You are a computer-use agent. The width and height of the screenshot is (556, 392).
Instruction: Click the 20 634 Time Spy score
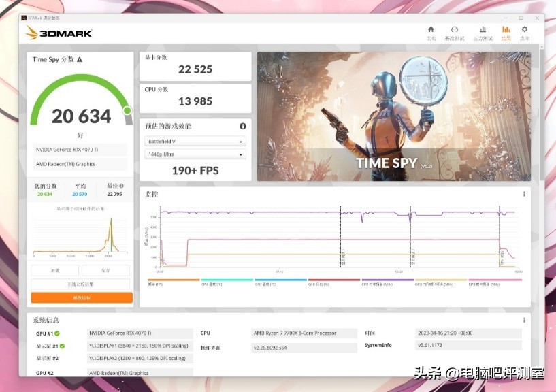[x=82, y=116]
